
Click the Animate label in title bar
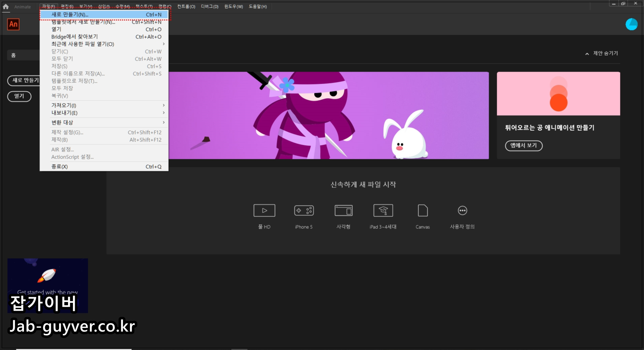[x=23, y=7]
